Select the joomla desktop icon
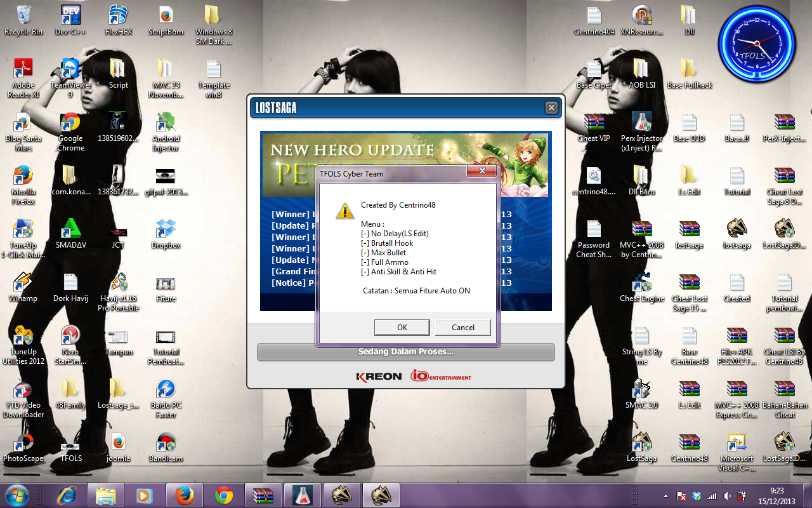812x508 pixels. pos(118,447)
